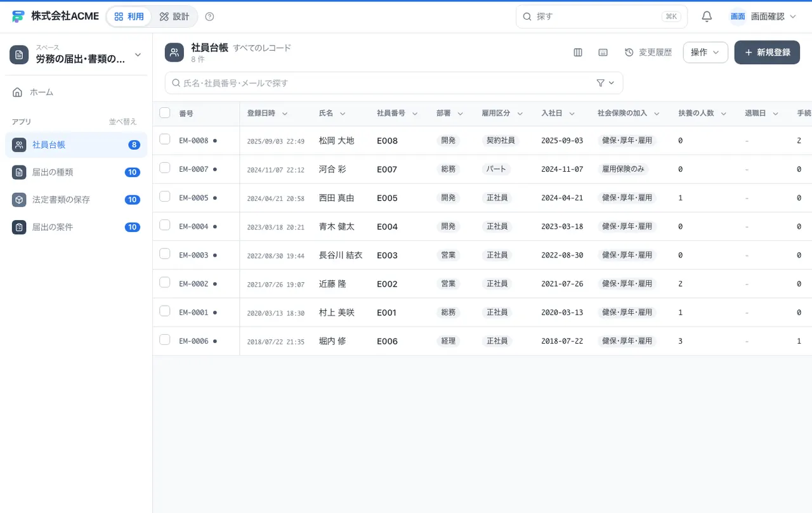Click employee name 長谷川 結衣
Viewport: 812px width, 513px height.
click(x=341, y=255)
